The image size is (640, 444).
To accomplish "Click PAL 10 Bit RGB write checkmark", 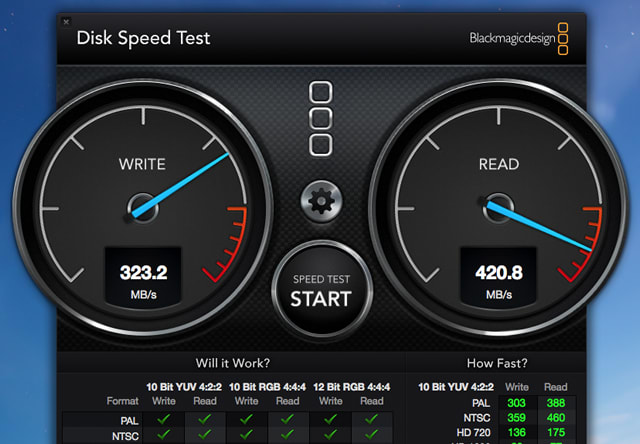I will [x=246, y=419].
